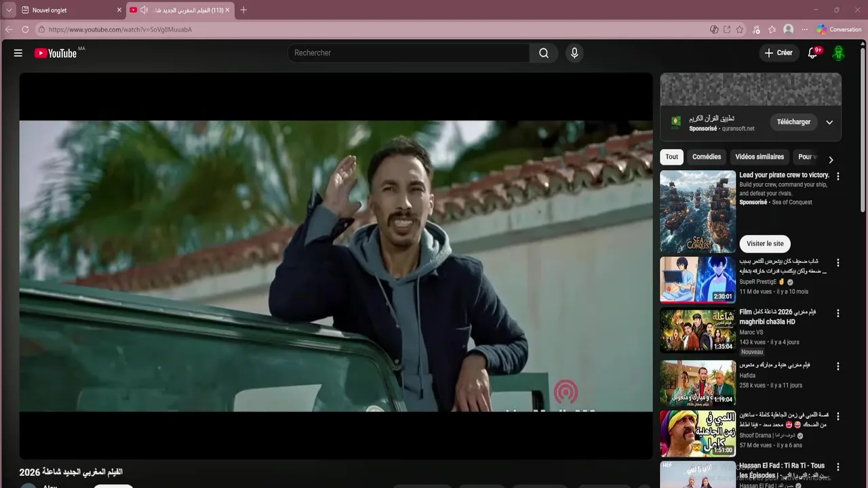The width and height of the screenshot is (868, 488).
Task: Open a new browser tab
Action: click(243, 10)
